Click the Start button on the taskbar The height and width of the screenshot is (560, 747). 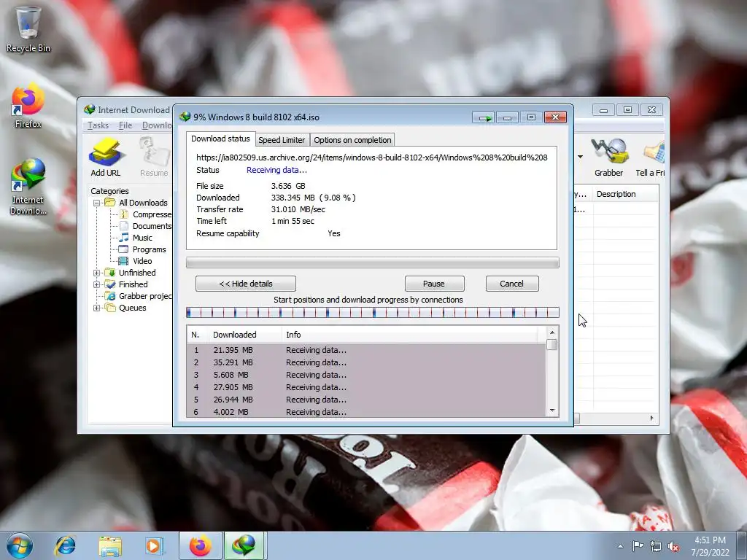(20, 545)
